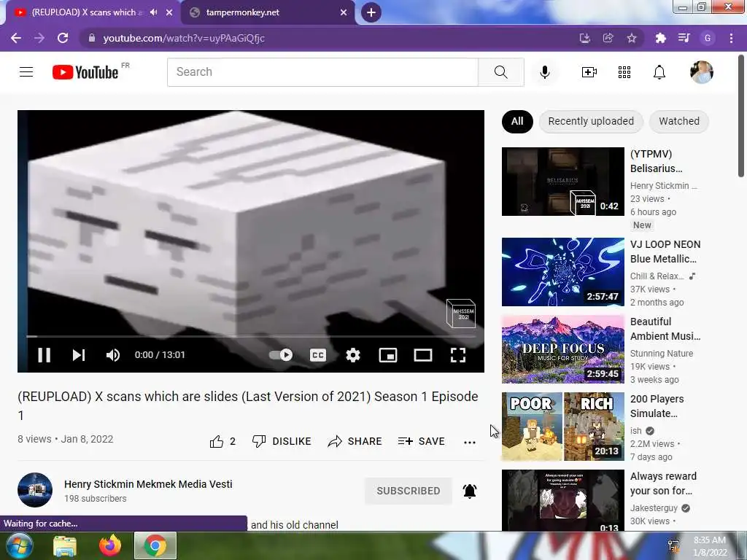Open the (YTPMV) Belisarius video thumbnail
This screenshot has width=747, height=560.
(x=562, y=182)
